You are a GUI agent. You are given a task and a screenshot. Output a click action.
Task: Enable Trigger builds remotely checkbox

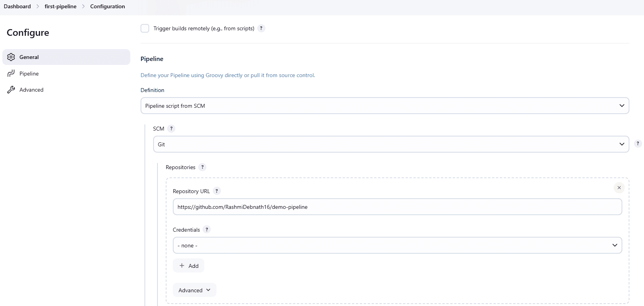point(145,28)
